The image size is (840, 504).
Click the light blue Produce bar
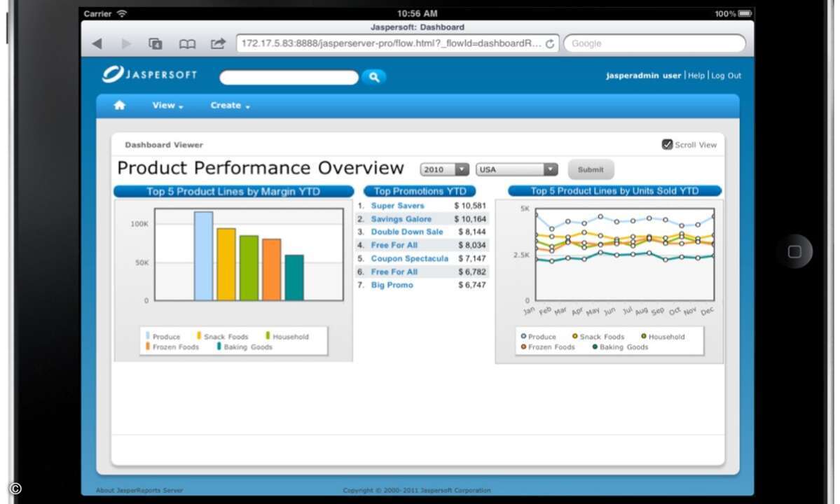(204, 256)
